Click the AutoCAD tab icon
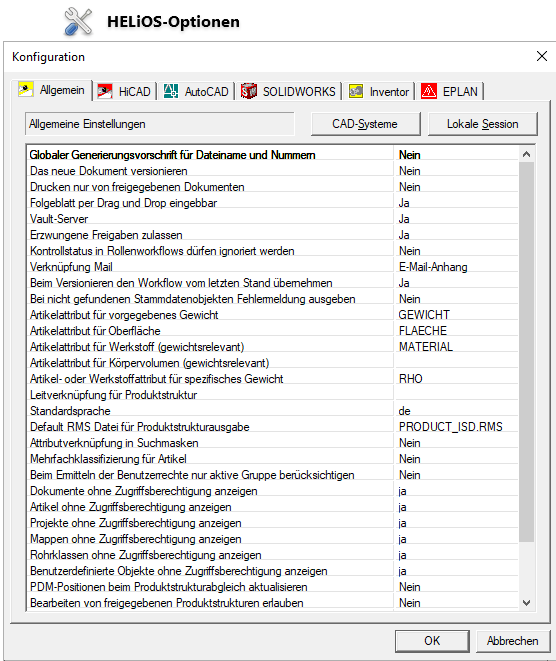556x661 pixels. coord(171,91)
